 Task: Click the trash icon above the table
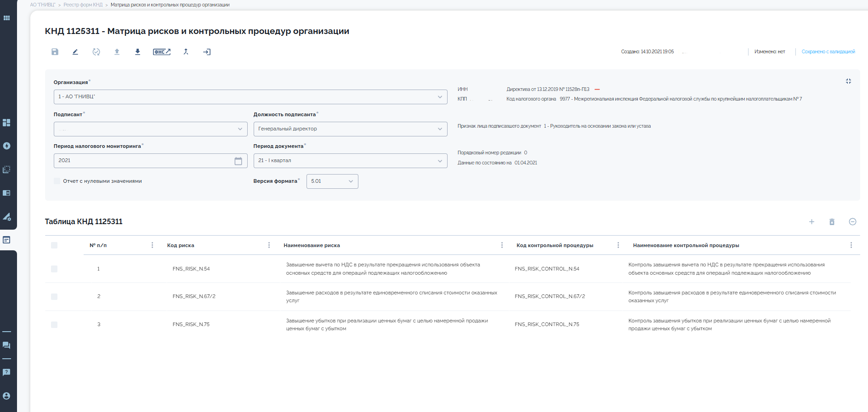[832, 222]
